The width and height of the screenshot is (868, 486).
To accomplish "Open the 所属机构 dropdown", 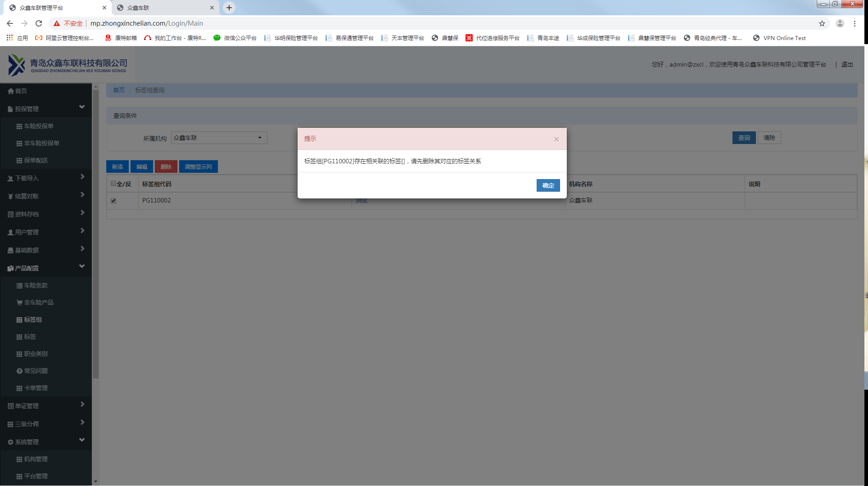I will coord(219,138).
